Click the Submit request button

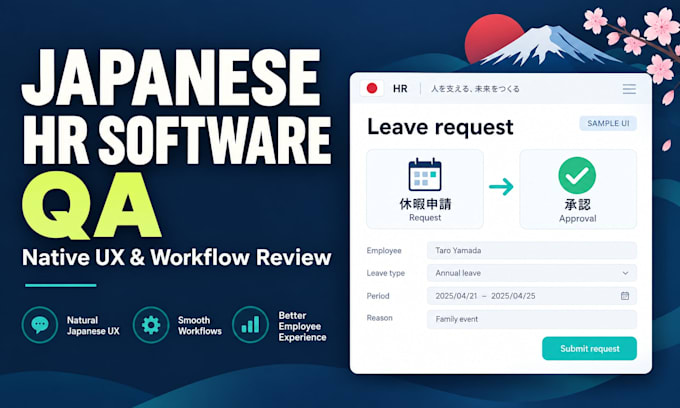point(589,349)
